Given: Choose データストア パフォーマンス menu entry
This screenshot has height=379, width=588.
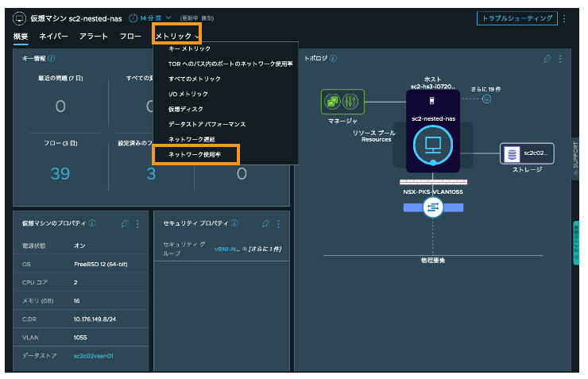Looking at the screenshot, I should (x=207, y=124).
